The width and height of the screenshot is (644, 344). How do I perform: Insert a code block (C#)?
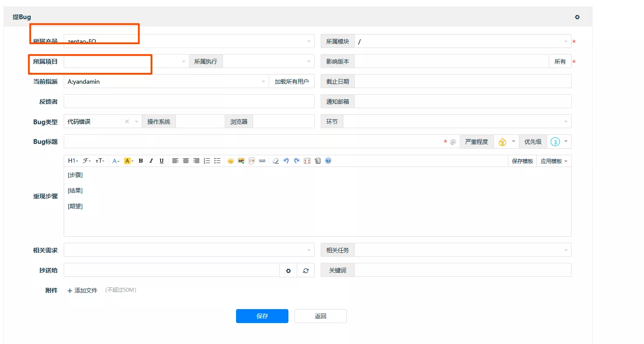tap(252, 161)
